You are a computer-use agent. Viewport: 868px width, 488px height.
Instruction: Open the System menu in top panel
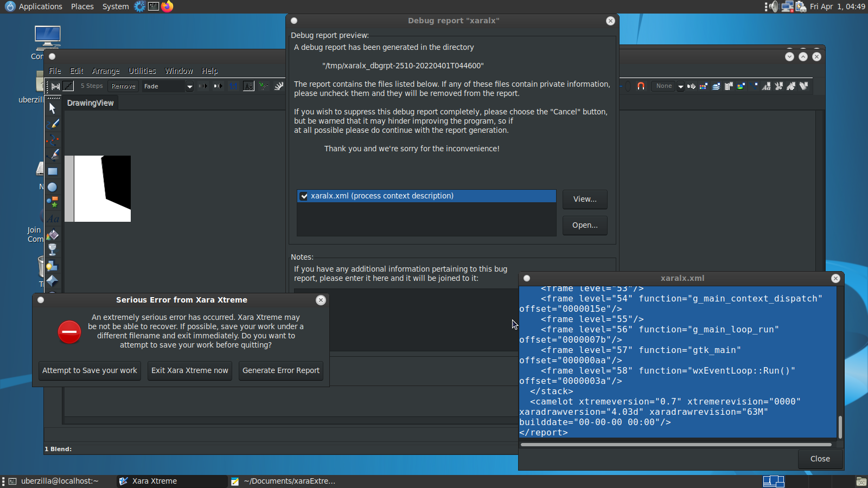(116, 7)
